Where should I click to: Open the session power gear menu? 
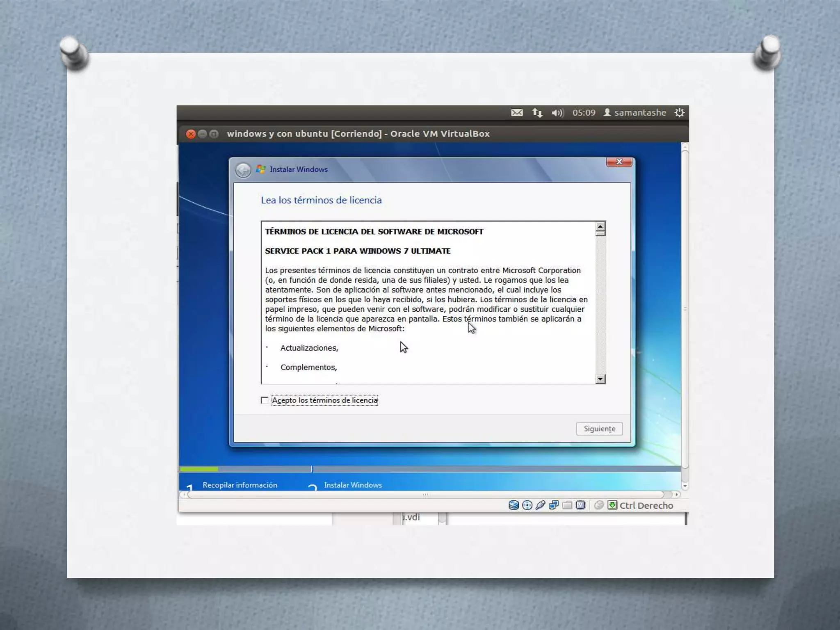coord(680,113)
